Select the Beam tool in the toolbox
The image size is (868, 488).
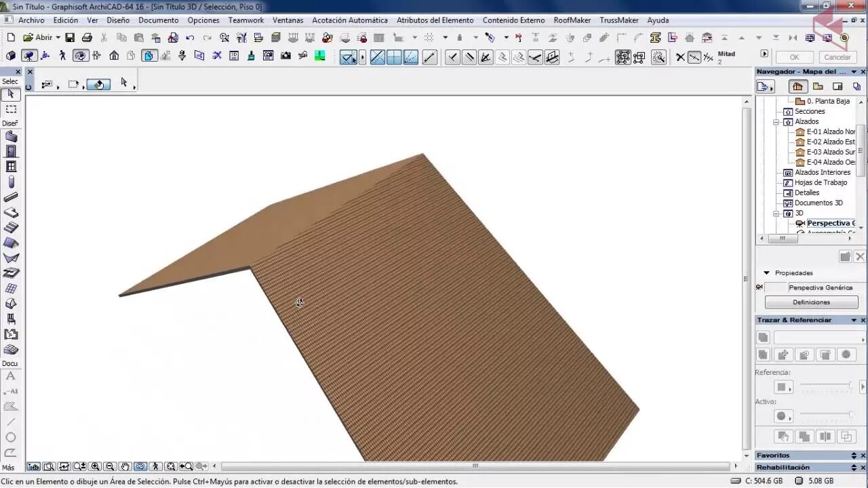pyautogui.click(x=11, y=198)
